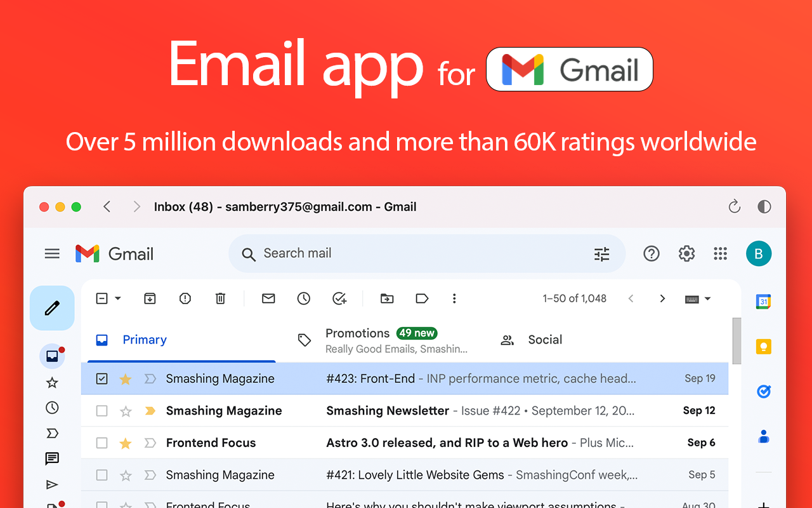Open Google apps grid
Image resolution: width=812 pixels, height=508 pixels.
pos(720,253)
